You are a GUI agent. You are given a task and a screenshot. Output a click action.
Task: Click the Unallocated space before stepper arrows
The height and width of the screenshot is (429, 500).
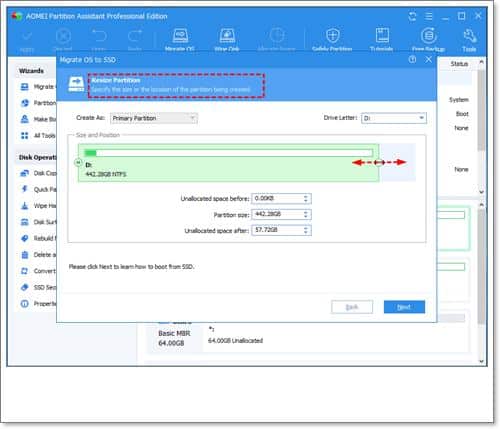(306, 199)
